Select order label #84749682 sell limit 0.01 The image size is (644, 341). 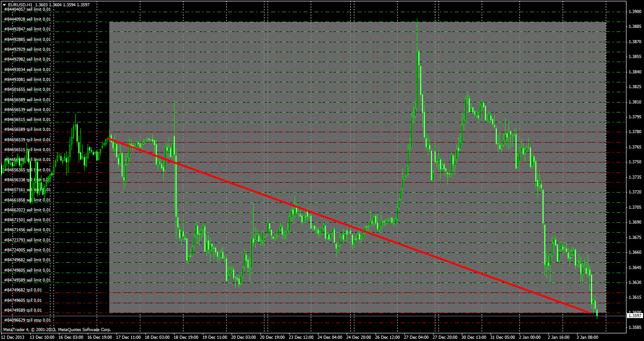27,260
